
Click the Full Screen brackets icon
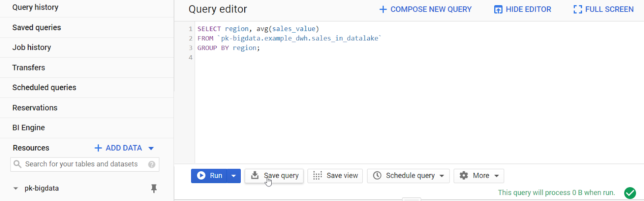[x=578, y=9]
